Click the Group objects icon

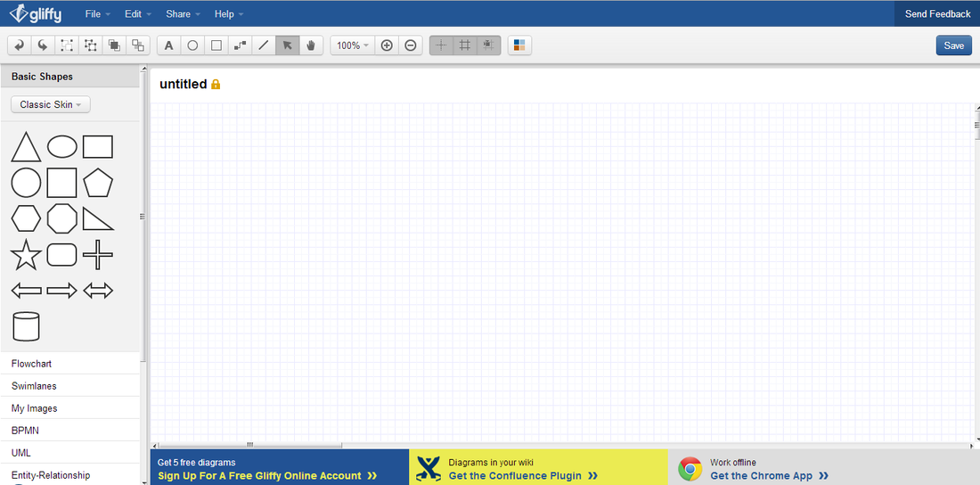[x=67, y=45]
